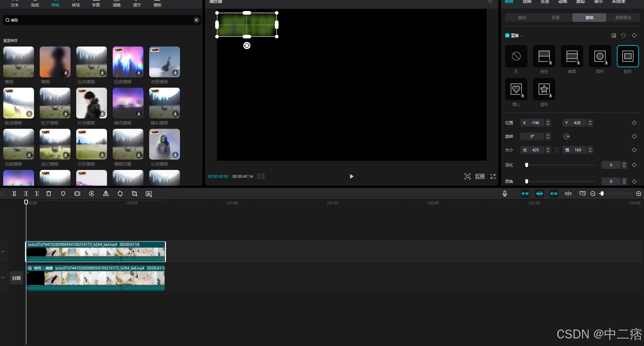Switch to the 转场 transitions tab
Image resolution: width=644 pixels, height=346 pixels.
point(76,4)
